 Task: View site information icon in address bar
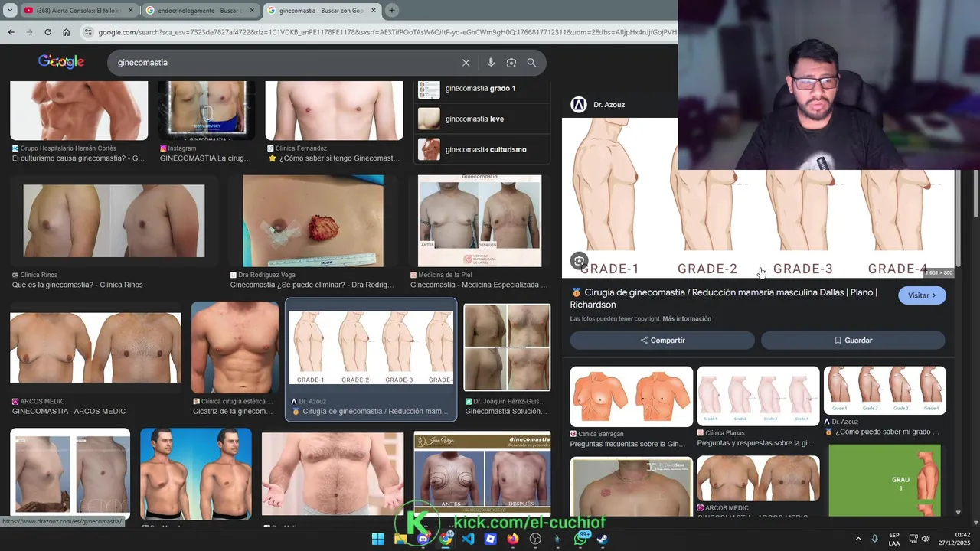point(88,32)
